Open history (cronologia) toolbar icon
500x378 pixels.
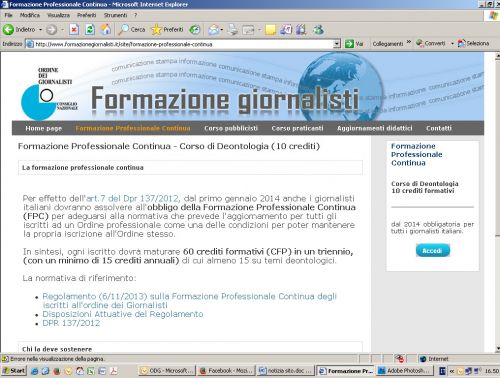[x=195, y=30]
